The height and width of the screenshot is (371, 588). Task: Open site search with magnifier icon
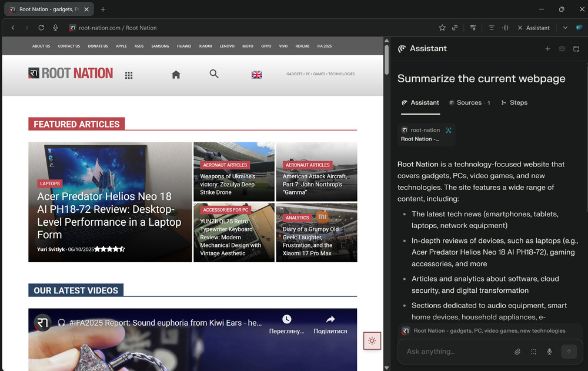pos(214,74)
